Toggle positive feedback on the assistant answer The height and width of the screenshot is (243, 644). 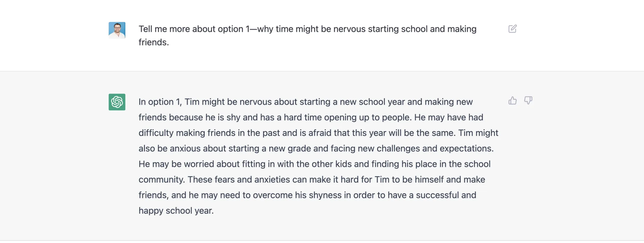pyautogui.click(x=513, y=100)
